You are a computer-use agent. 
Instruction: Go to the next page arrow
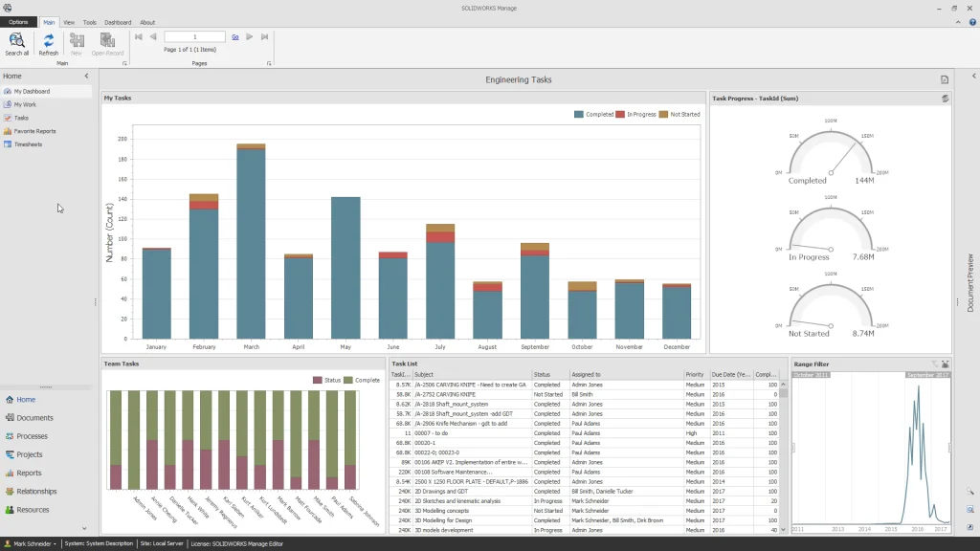(x=250, y=36)
